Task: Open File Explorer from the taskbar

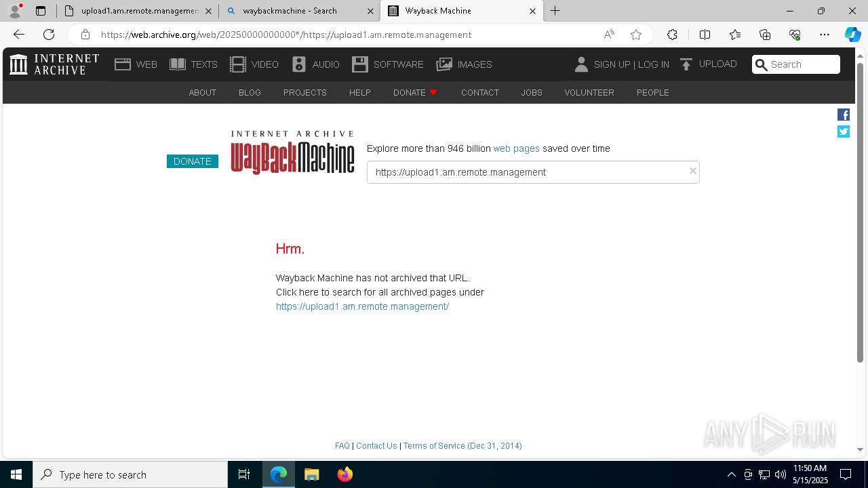Action: click(311, 474)
